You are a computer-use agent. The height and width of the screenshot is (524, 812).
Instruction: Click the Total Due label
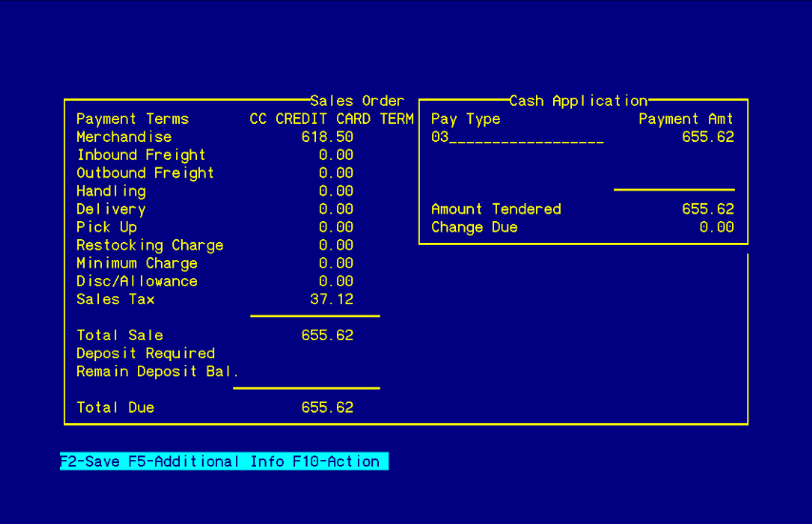coord(115,408)
